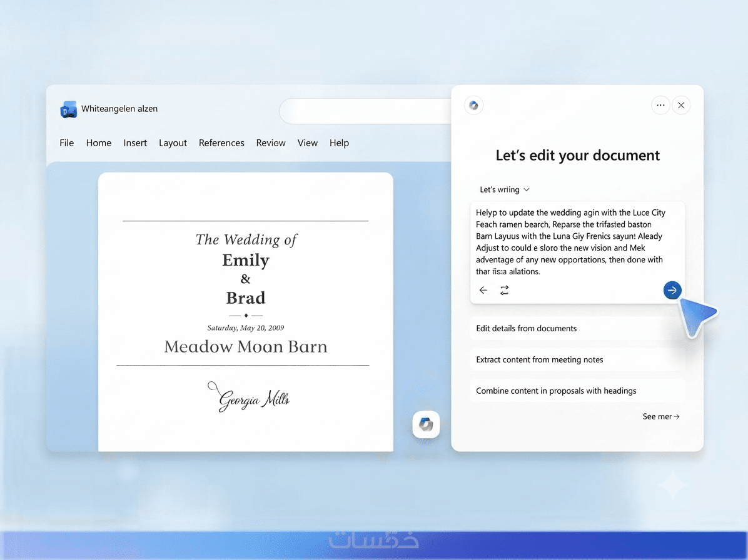Click the back arrow under the prompt
The height and width of the screenshot is (560, 748).
tap(483, 290)
